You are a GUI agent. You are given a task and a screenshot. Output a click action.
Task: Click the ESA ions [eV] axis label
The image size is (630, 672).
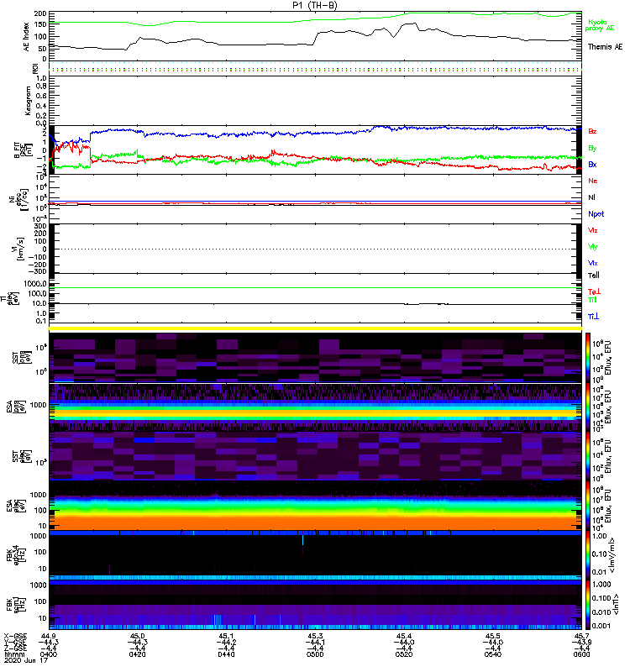coord(15,407)
